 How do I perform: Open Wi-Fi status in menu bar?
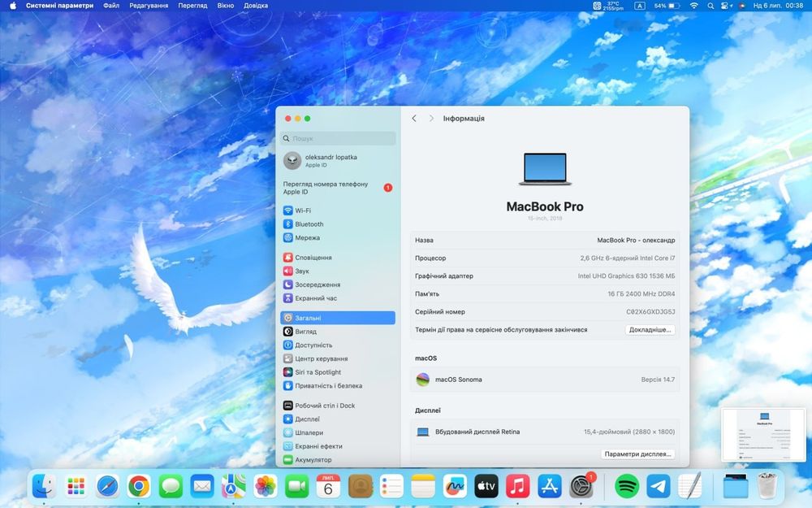coord(694,6)
